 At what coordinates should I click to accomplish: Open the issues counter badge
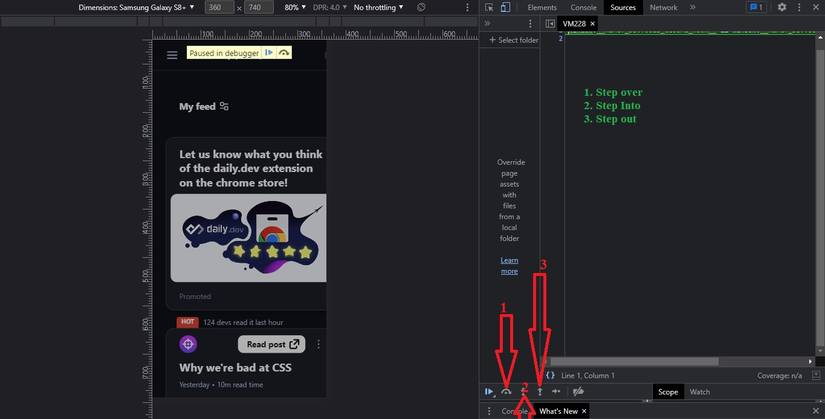click(x=756, y=7)
